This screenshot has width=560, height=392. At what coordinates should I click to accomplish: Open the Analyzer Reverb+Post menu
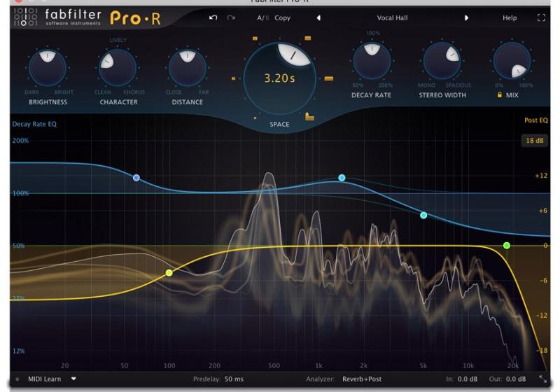(x=362, y=379)
